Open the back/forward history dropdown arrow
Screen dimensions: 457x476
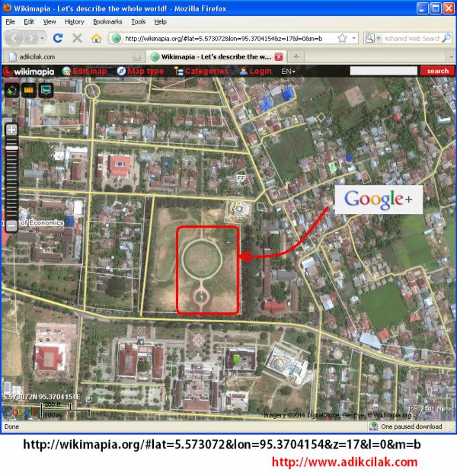click(x=42, y=38)
